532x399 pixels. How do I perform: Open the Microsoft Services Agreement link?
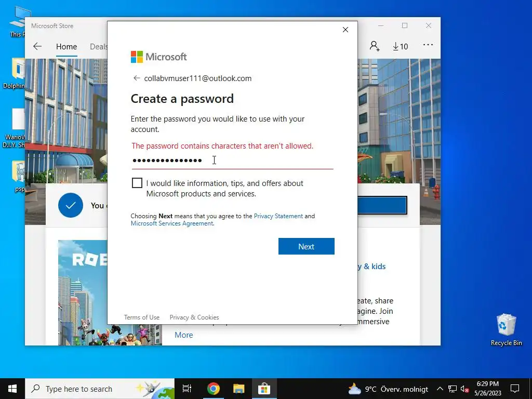coord(172,223)
